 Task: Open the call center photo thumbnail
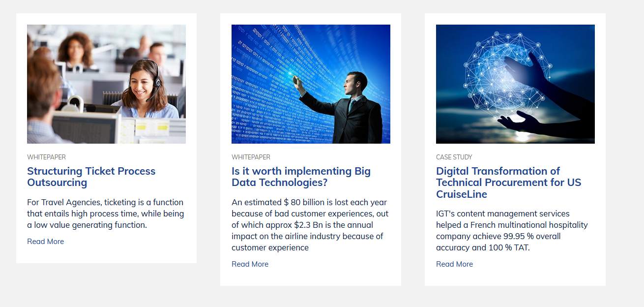[x=106, y=84]
